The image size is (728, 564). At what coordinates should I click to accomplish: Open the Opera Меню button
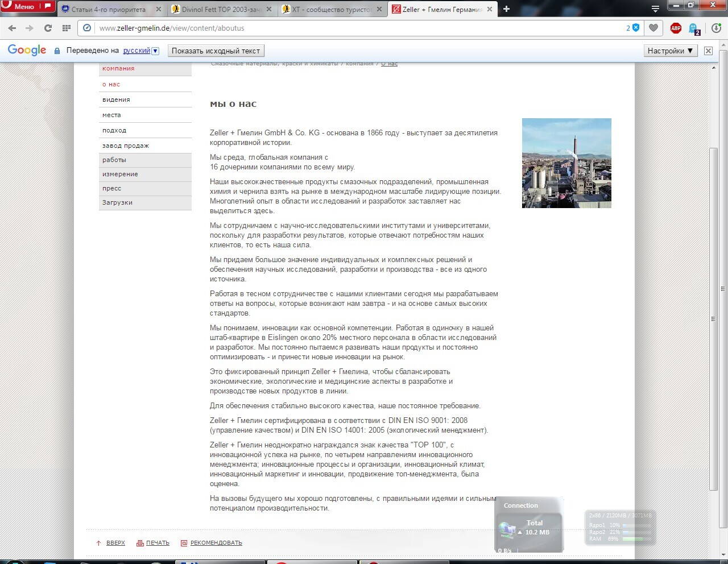point(27,6)
